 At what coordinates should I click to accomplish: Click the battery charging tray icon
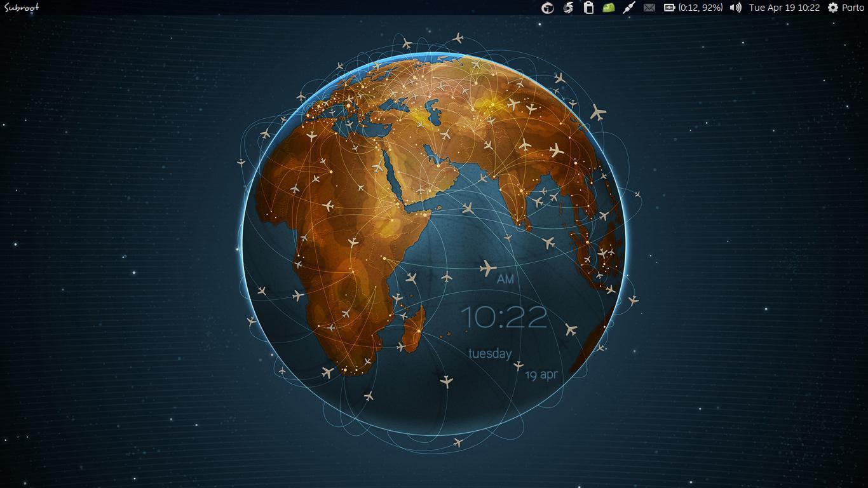[x=670, y=8]
